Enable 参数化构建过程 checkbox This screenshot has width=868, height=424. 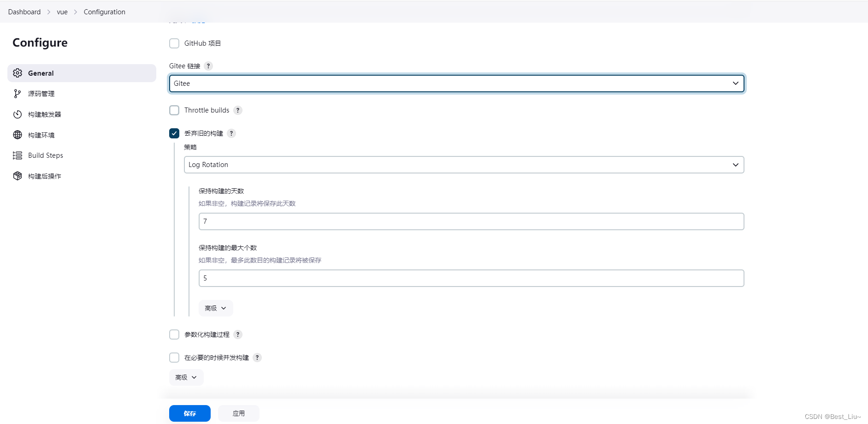[174, 334]
